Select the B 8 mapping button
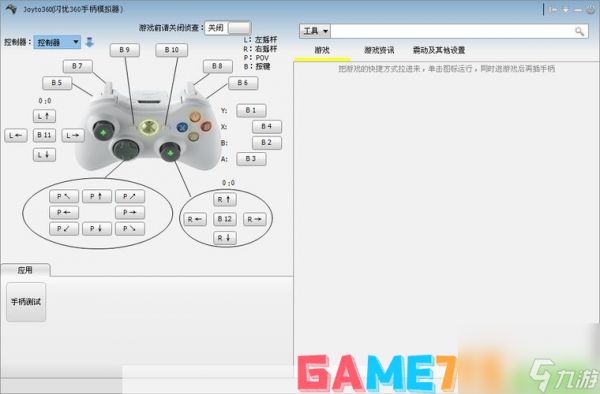 point(217,66)
